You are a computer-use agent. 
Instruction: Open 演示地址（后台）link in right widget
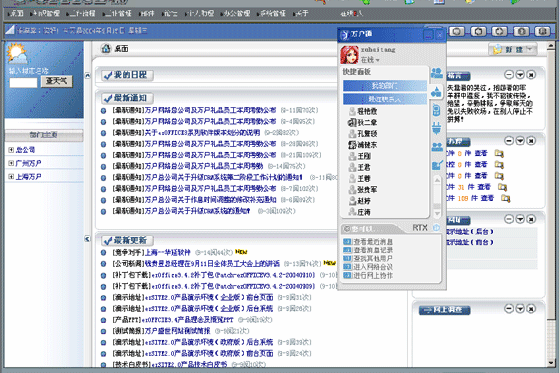[x=470, y=232]
